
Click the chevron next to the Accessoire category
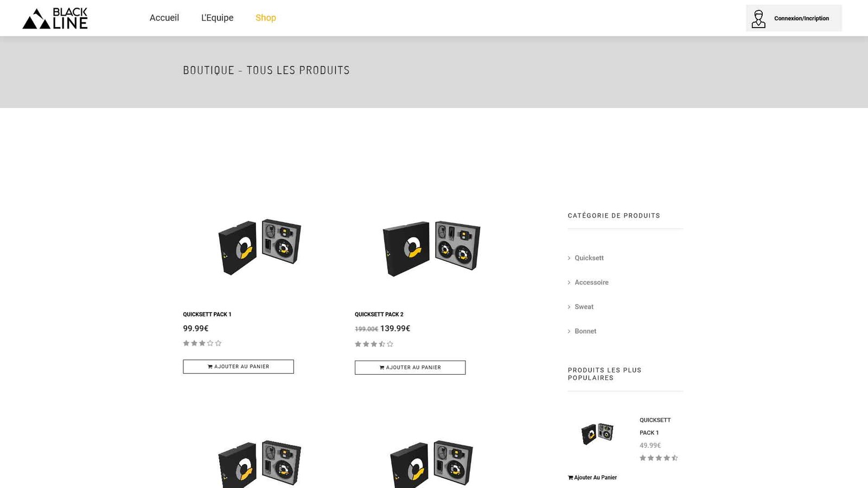[569, 282]
